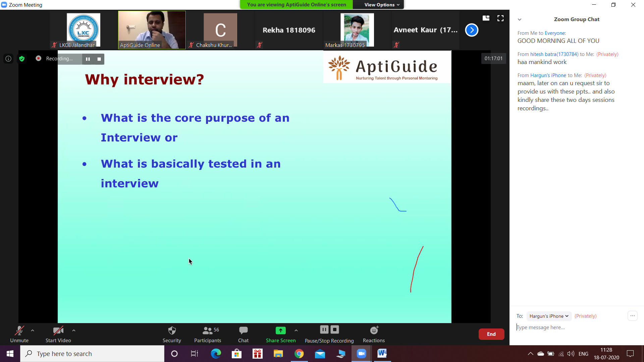Viewport: 644px width, 362px height.
Task: Switch to Zoom app on taskbar
Action: (x=361, y=354)
